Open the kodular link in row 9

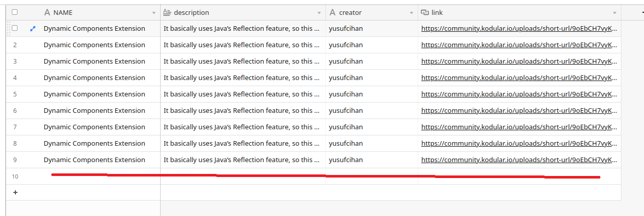(519, 160)
